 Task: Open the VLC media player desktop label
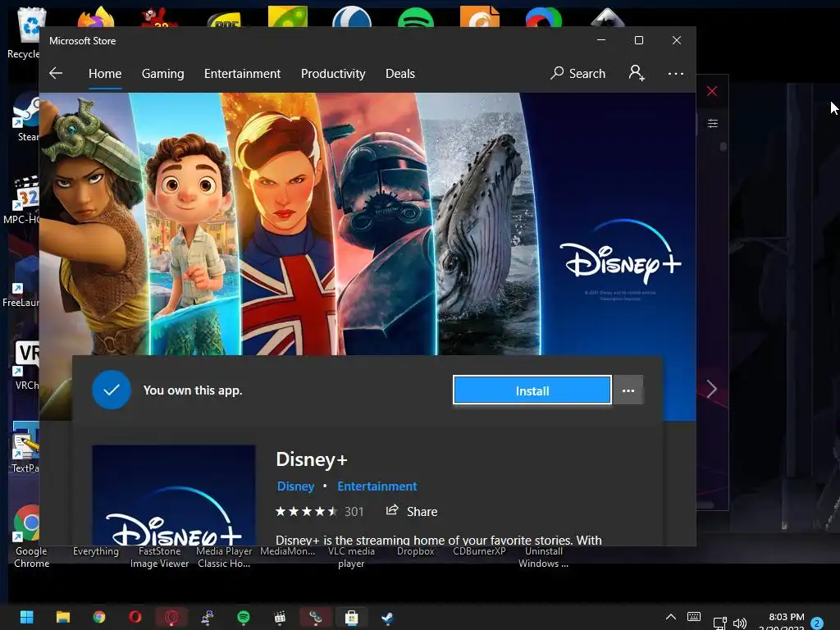(351, 557)
